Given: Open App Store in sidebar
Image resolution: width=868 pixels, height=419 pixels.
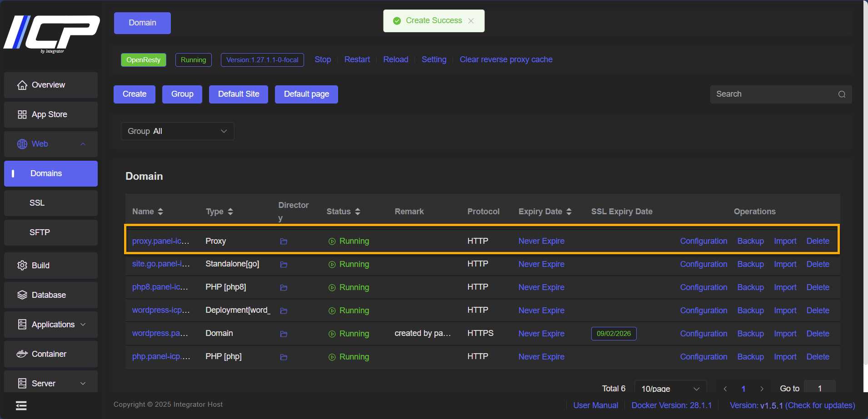Looking at the screenshot, I should tap(51, 114).
